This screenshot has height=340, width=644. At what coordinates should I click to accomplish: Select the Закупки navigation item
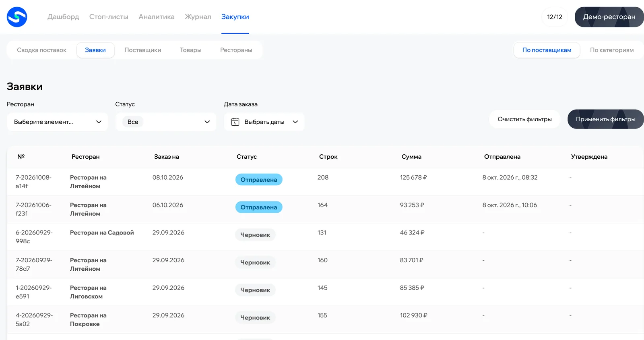[x=235, y=17]
